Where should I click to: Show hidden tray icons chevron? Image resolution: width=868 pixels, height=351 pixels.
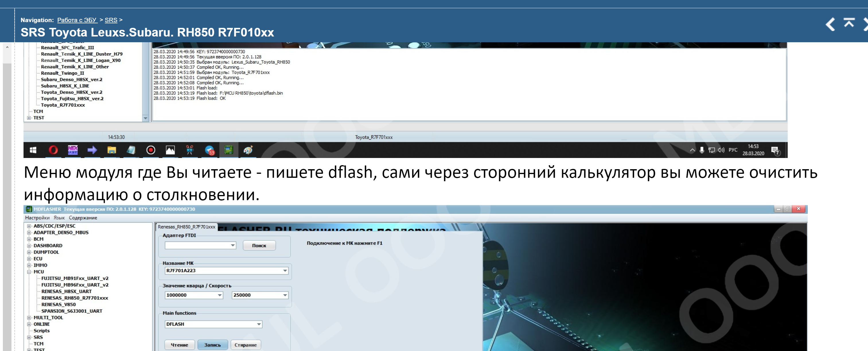pos(692,150)
